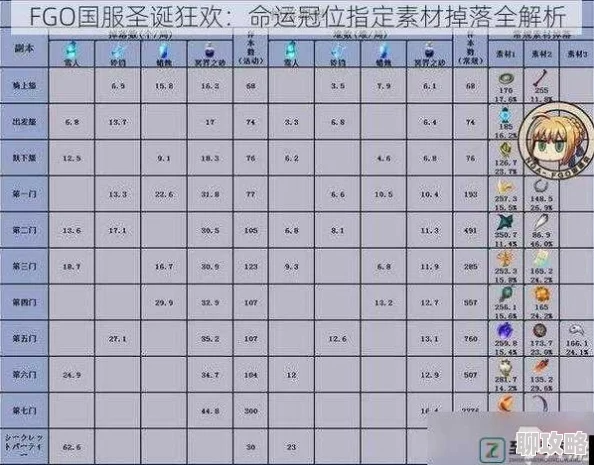
Task: Click orange claw material icon in 第七门 row
Action: tap(505, 403)
